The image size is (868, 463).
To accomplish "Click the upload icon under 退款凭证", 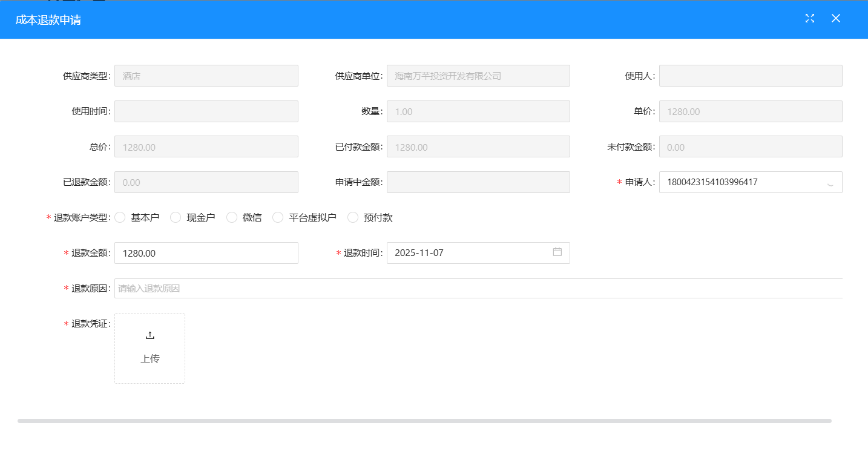I will coord(150,334).
